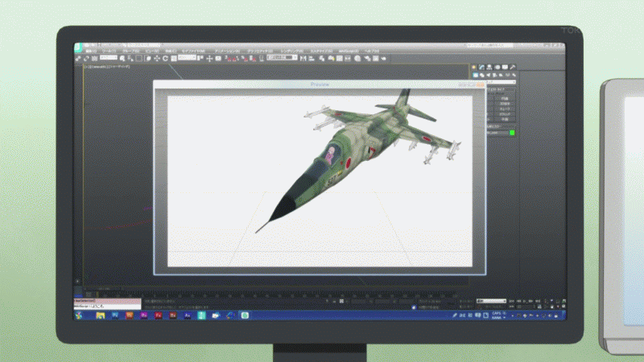The image size is (644, 362).
Task: Open the object subcategory dropdown in command panel
Action: tap(502, 82)
